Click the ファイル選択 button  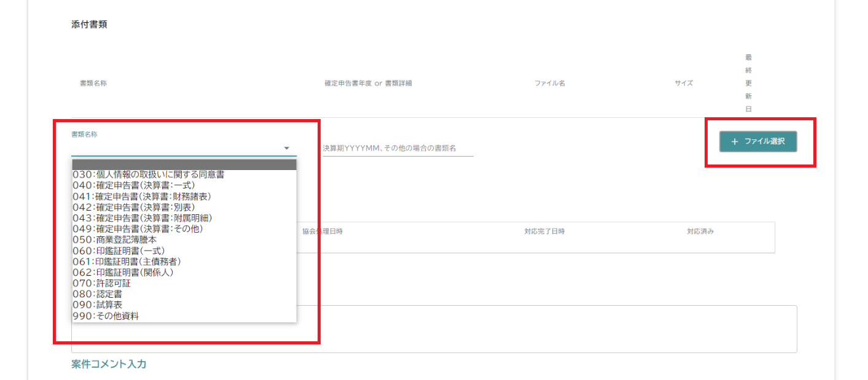point(758,141)
